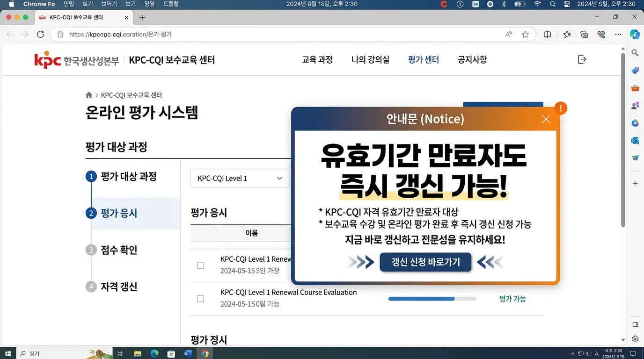Open sidebar Tools briefcase icon
Viewport: 644px width, 359px height.
click(x=635, y=88)
